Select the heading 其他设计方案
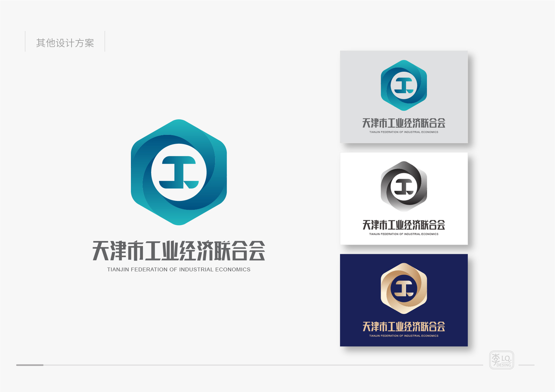Screen dimensions: 555x392 click(x=65, y=43)
